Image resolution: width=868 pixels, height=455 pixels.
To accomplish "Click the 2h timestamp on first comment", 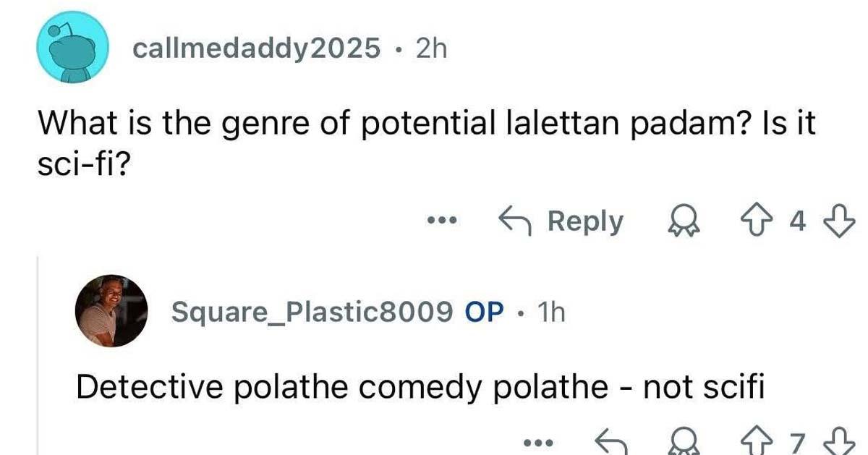I will point(433,48).
